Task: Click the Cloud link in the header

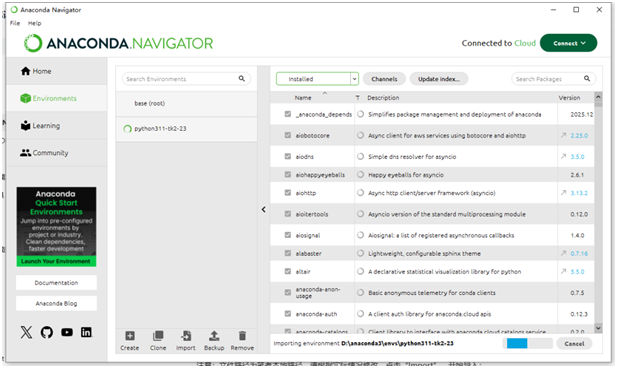Action: [x=525, y=43]
